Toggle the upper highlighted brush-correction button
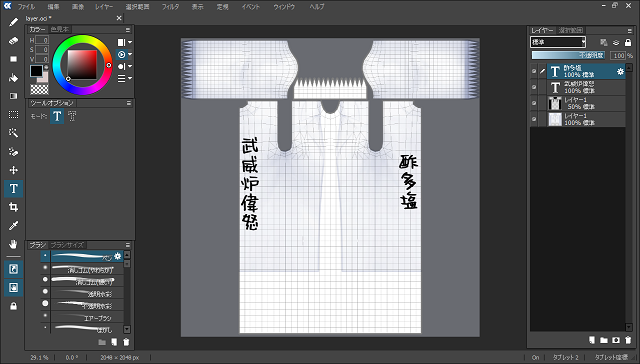 pyautogui.click(x=13, y=269)
